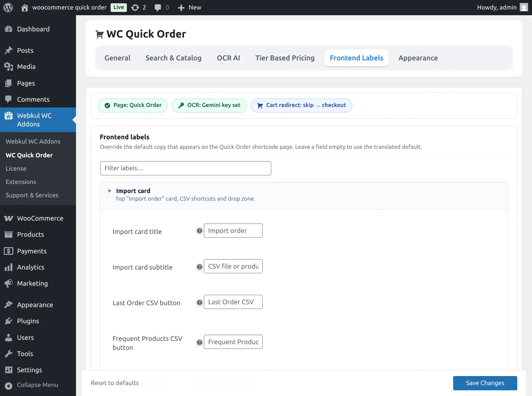Open the Extensions submenu link
532x396 pixels.
point(21,182)
